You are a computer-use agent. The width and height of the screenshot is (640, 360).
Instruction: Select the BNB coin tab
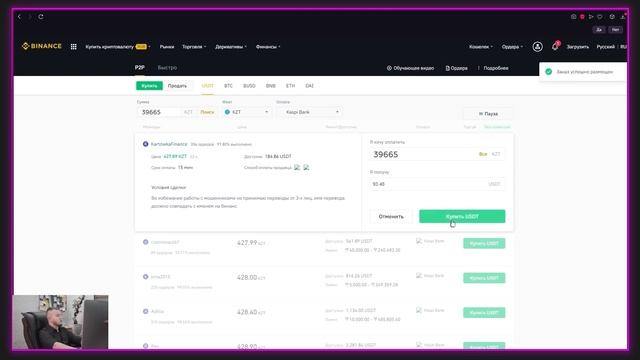click(271, 86)
